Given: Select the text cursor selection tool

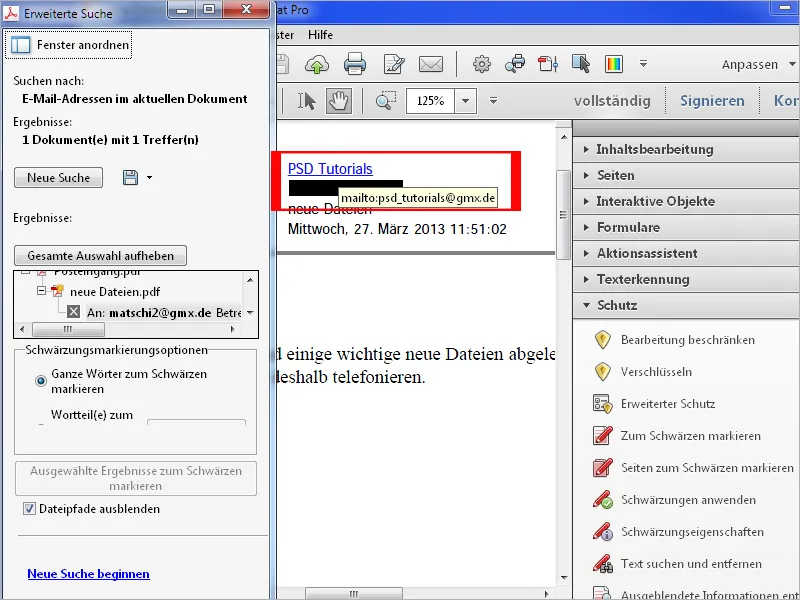Looking at the screenshot, I should [x=306, y=101].
